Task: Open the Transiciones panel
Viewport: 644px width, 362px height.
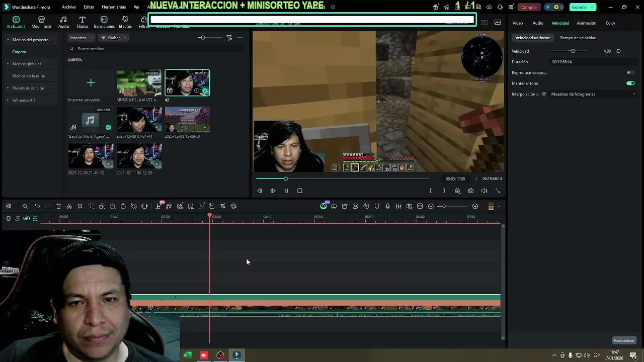Action: 104,22
